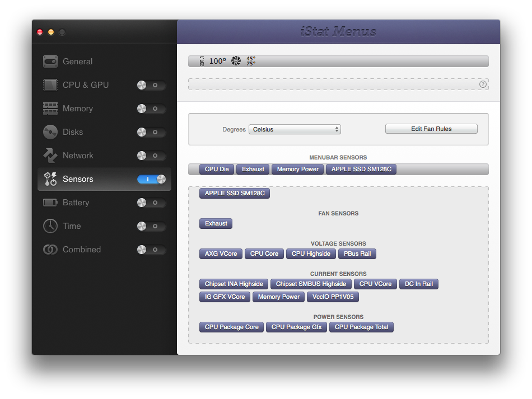Click the CPU Package Core sensor
Viewport: 532px width, 399px height.
tap(232, 327)
